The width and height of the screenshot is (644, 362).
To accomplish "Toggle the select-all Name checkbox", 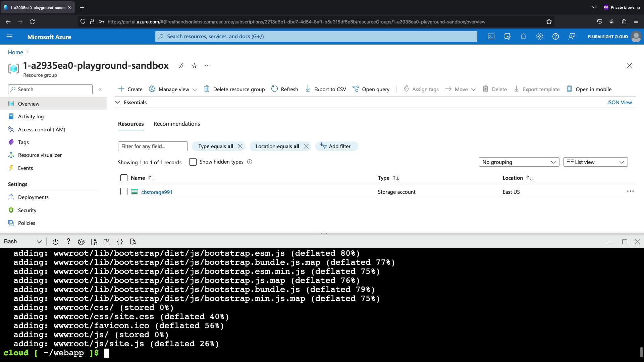I will [124, 178].
